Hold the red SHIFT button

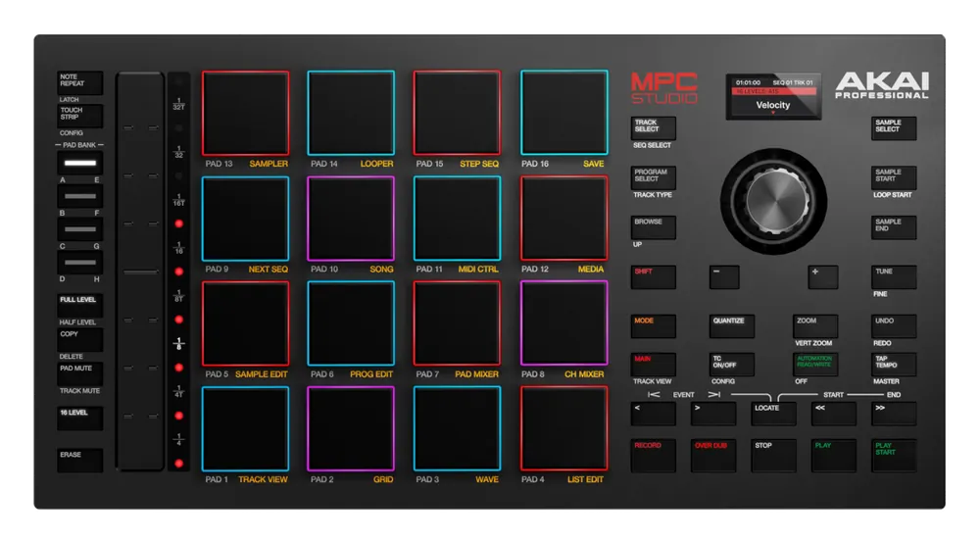tap(653, 277)
